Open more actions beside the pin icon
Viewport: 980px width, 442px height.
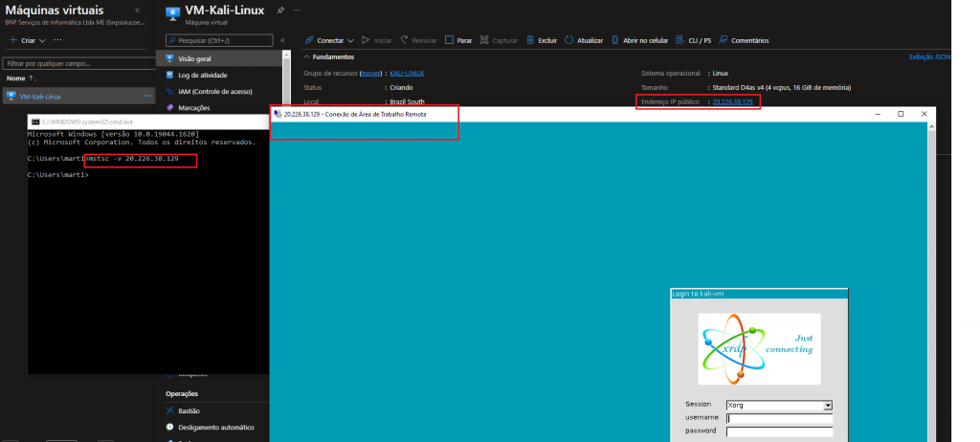[x=297, y=11]
